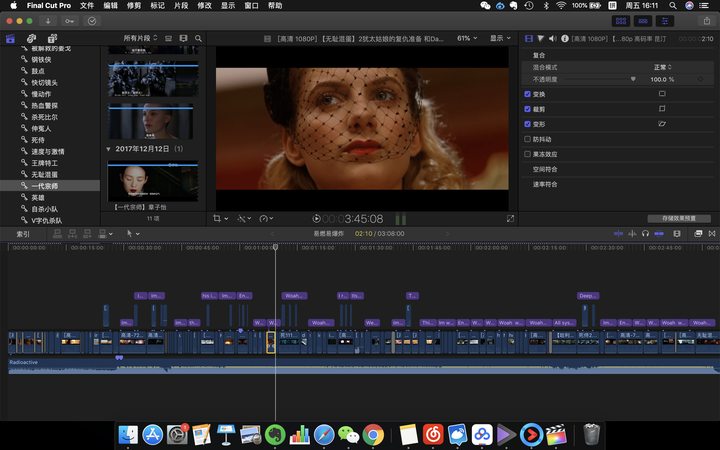The width and height of the screenshot is (720, 450).
Task: Select the 【一代宗师】章子怡 clip thumbnail
Action: tap(153, 181)
